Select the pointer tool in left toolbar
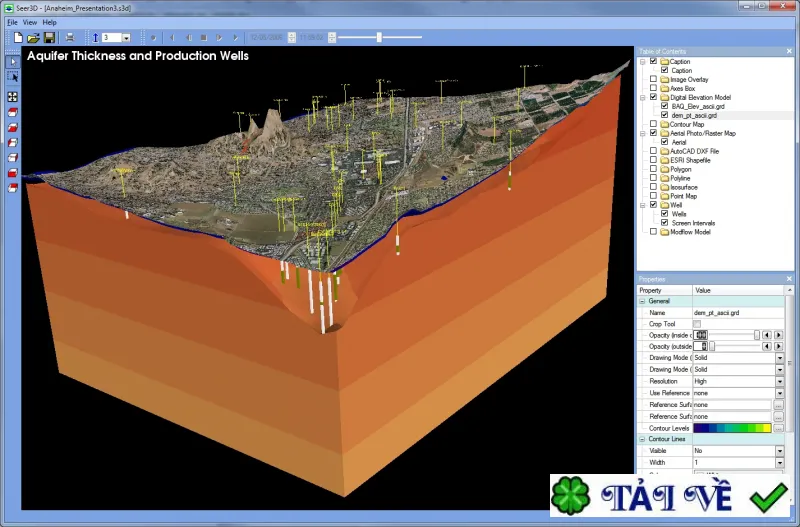This screenshot has width=800, height=527. (x=13, y=62)
